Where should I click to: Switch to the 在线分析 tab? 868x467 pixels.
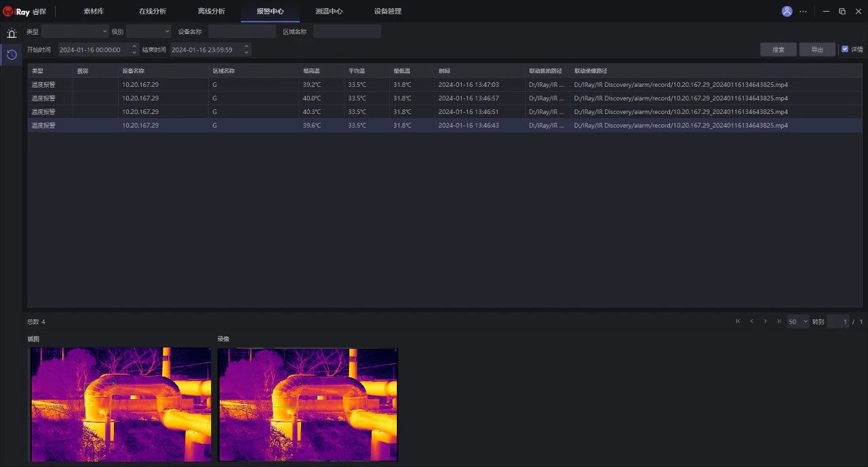click(153, 12)
